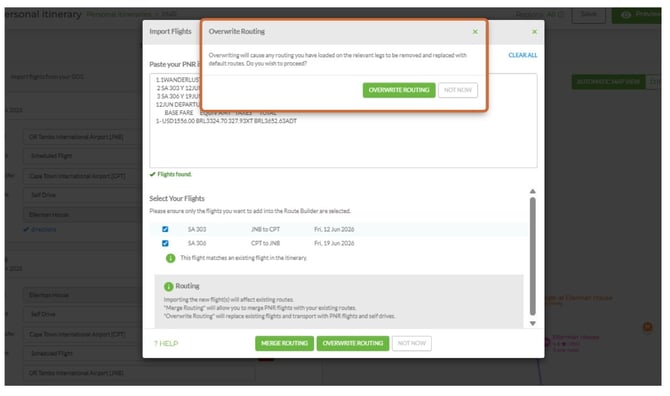Viewport: 670px width, 396px height.
Task: Click the Flights found checkmark icon
Action: [x=152, y=174]
